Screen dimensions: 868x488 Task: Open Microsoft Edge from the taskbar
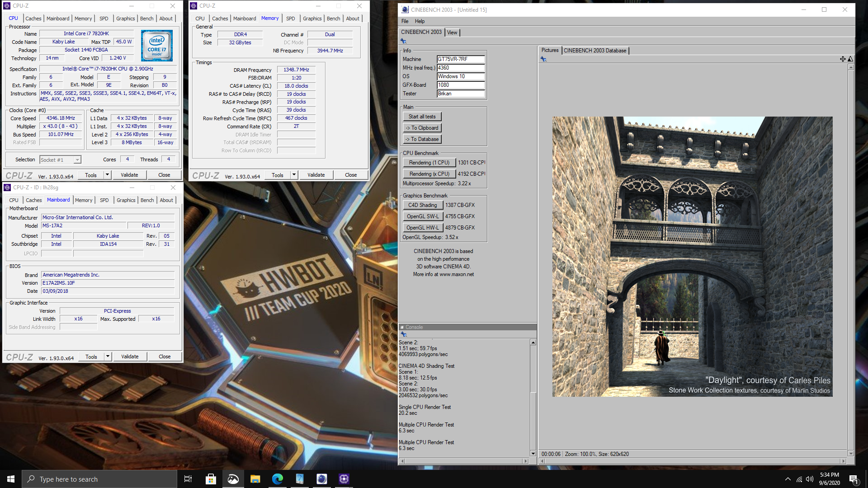point(277,479)
